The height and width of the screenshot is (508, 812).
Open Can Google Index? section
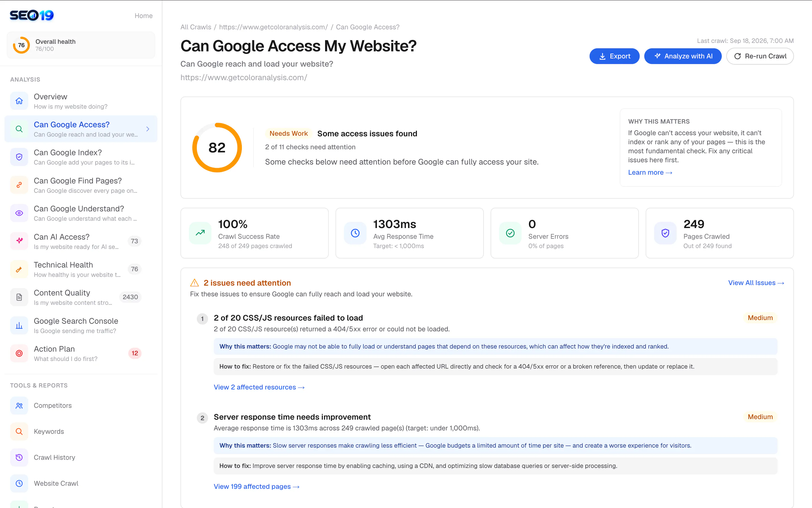pos(81,157)
